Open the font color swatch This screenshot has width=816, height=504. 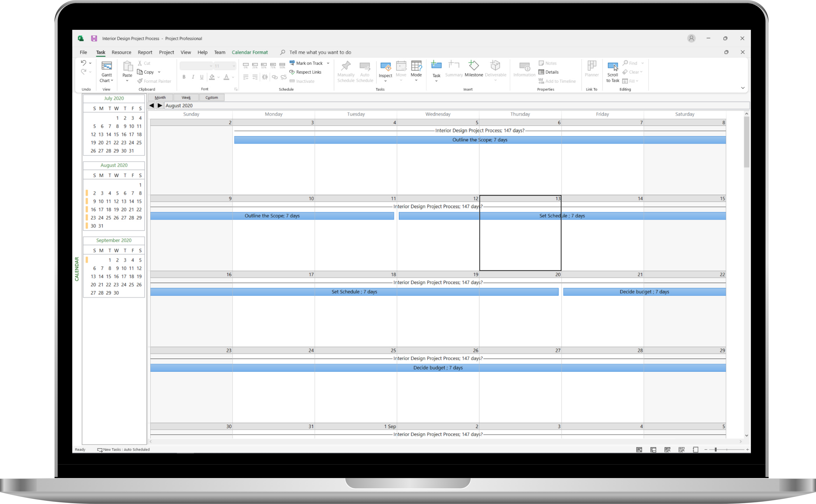tap(226, 77)
